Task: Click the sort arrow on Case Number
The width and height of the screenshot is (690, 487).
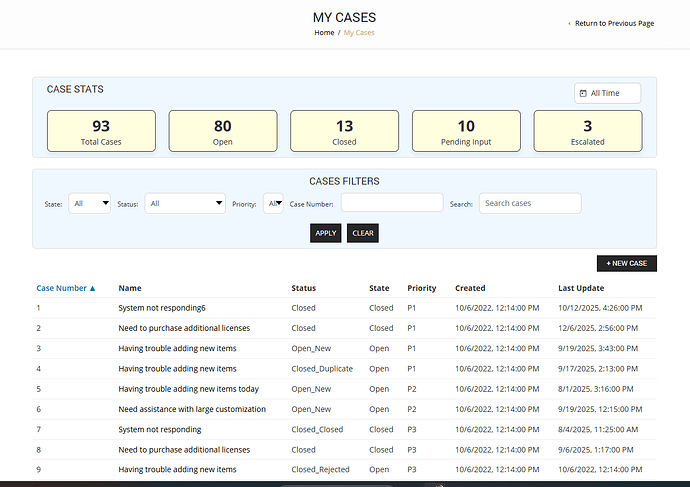Action: click(93, 288)
